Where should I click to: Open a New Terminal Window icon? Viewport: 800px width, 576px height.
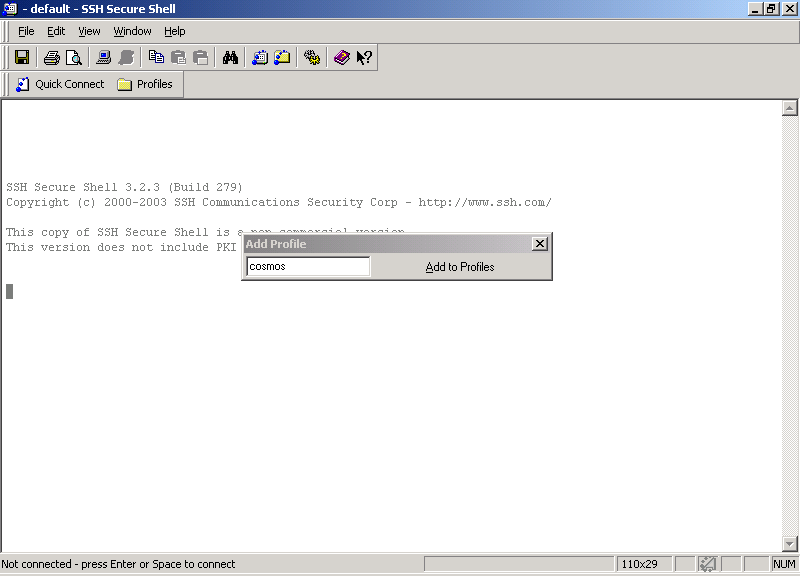pos(260,58)
